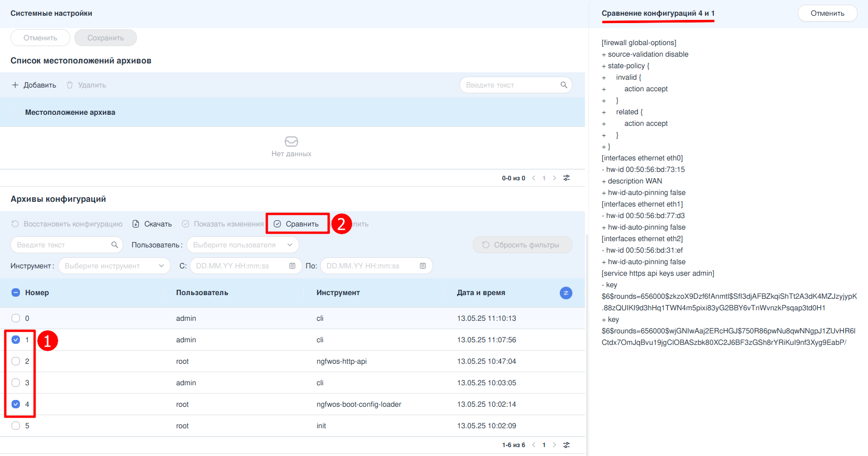The image size is (868, 456).
Task: Select checkbox for archive number 2
Action: pyautogui.click(x=16, y=361)
